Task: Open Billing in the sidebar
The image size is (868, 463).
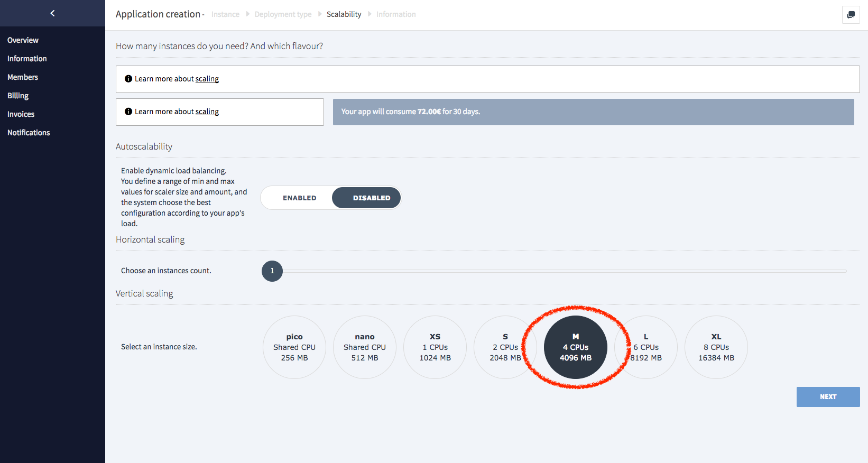Action: (x=18, y=96)
